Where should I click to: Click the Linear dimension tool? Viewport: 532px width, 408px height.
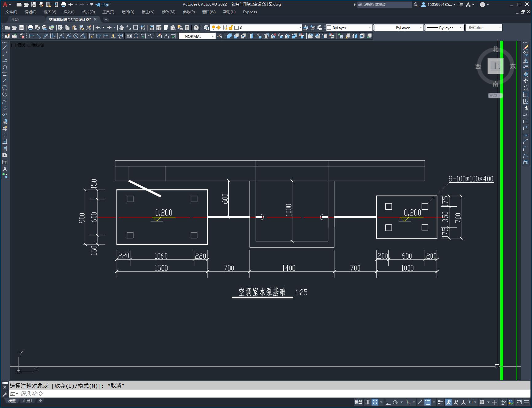pos(32,36)
